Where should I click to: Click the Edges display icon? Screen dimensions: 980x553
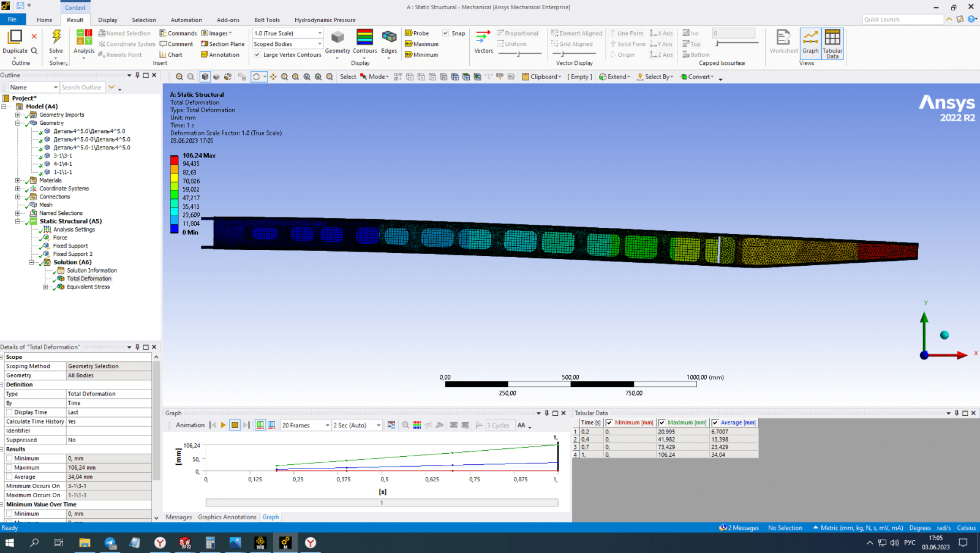[x=389, y=37]
